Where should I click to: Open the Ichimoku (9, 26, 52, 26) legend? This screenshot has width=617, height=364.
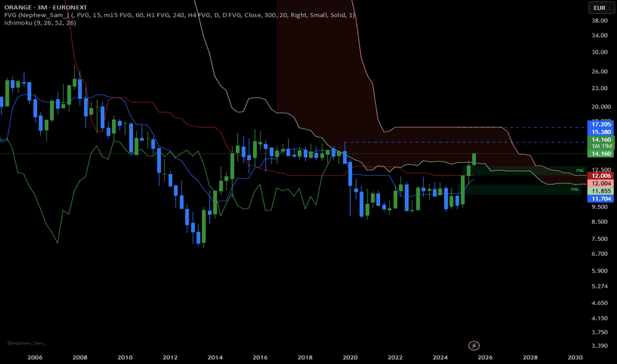pos(40,23)
